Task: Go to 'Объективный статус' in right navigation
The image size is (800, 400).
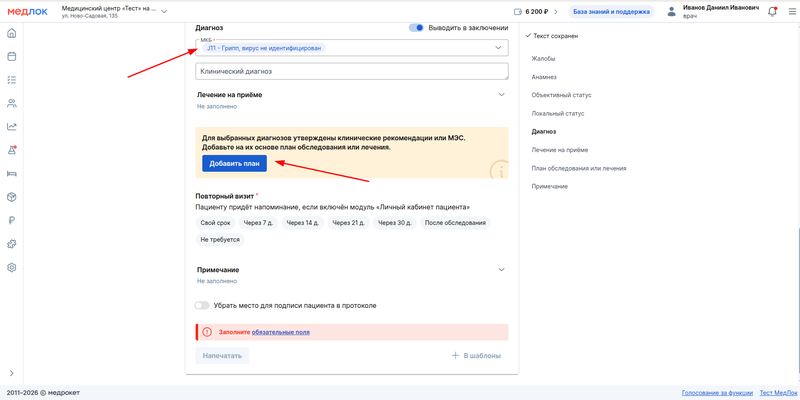Action: 561,95
